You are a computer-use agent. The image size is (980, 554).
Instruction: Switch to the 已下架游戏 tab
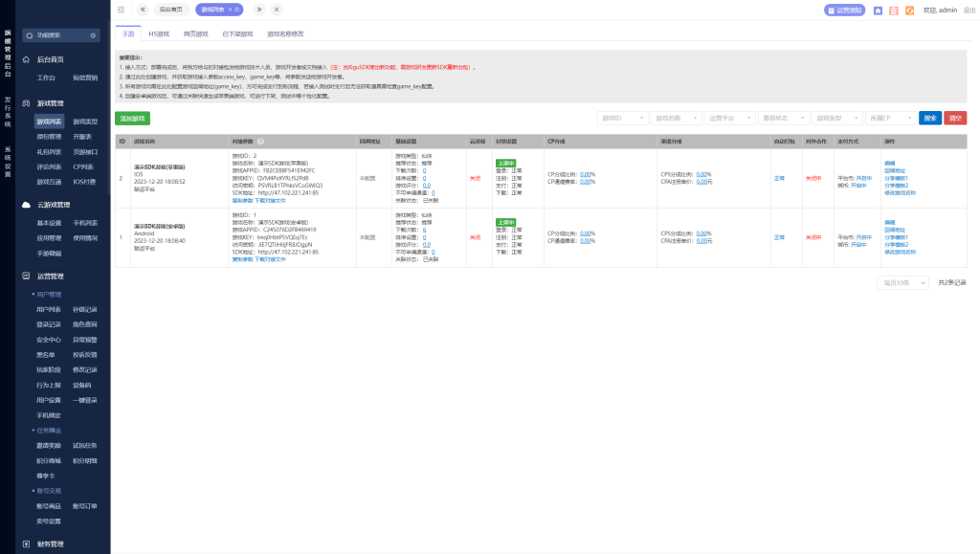pos(237,33)
